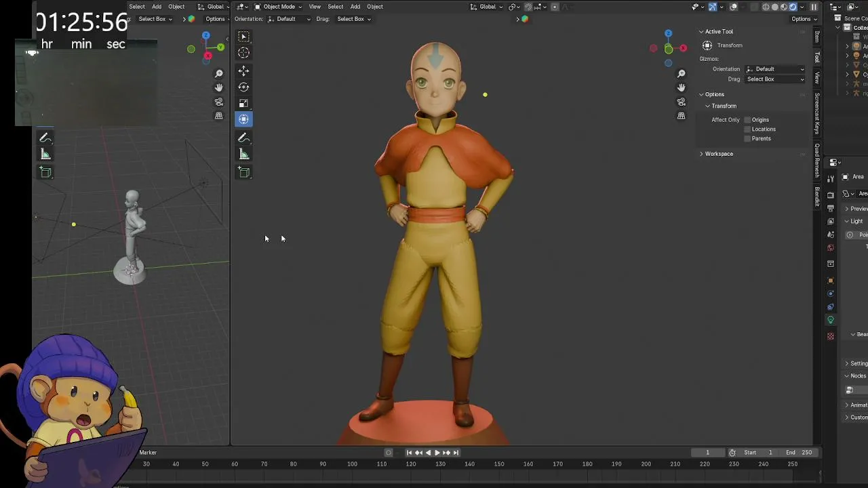Switch to rendered viewport shading
This screenshot has height=488, width=868.
point(793,7)
